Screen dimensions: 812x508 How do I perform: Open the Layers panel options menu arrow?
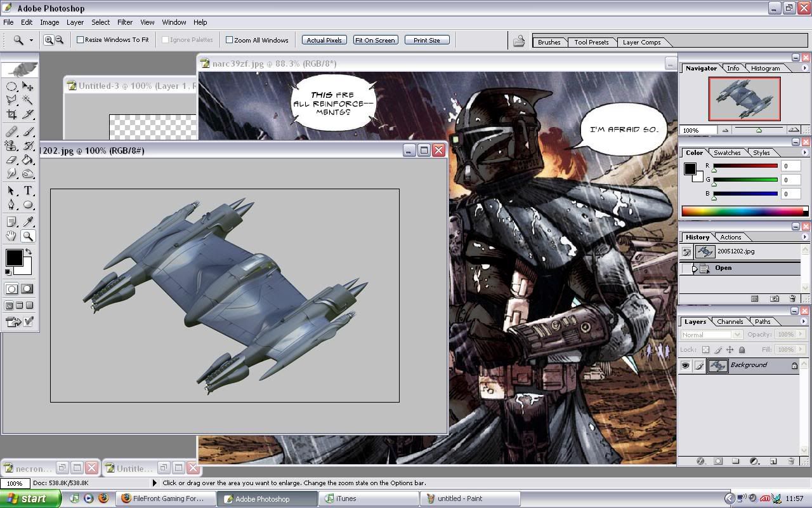click(x=804, y=321)
